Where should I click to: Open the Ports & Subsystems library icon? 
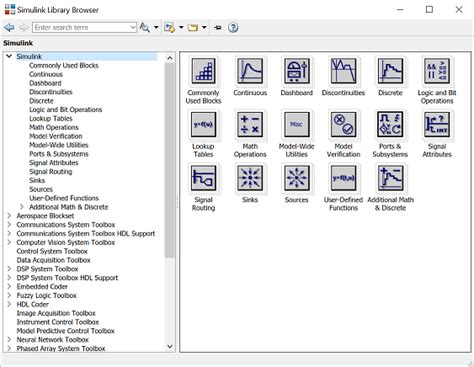pyautogui.click(x=390, y=125)
